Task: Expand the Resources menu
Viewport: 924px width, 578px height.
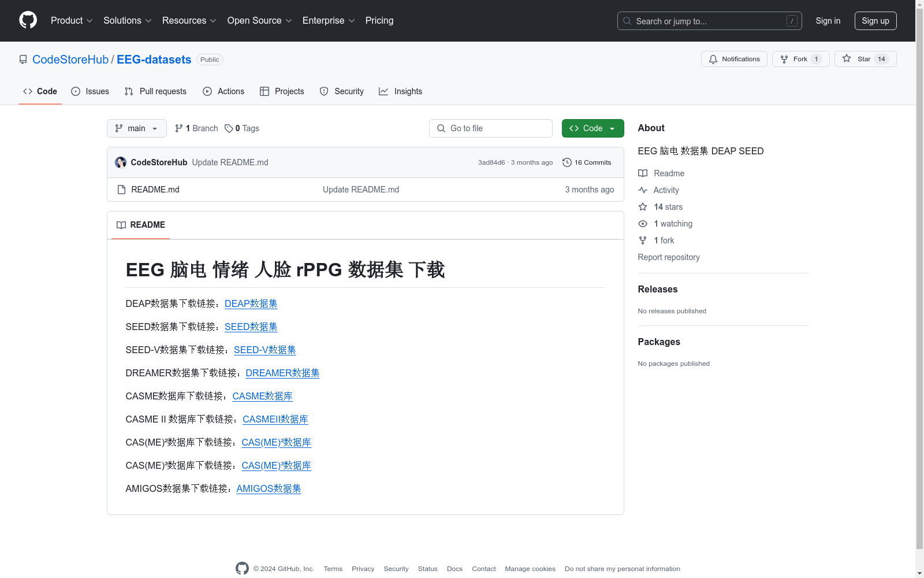Action: [189, 21]
